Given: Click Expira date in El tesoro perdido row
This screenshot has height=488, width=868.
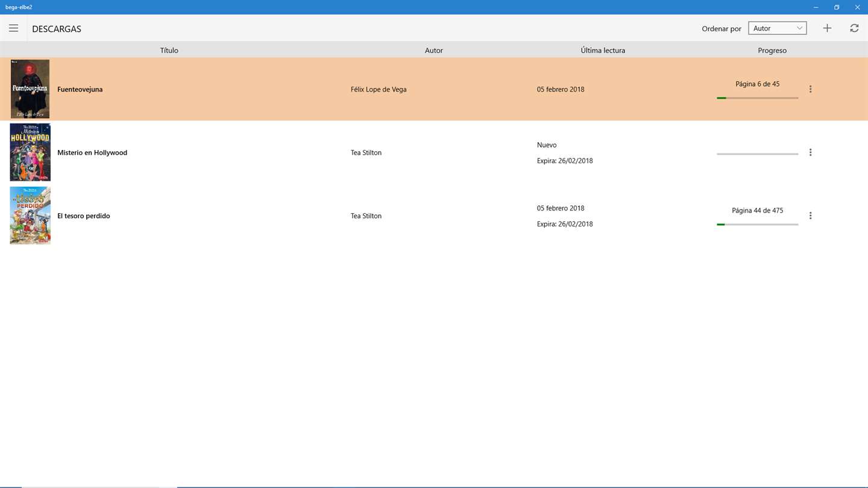Looking at the screenshot, I should [x=565, y=224].
